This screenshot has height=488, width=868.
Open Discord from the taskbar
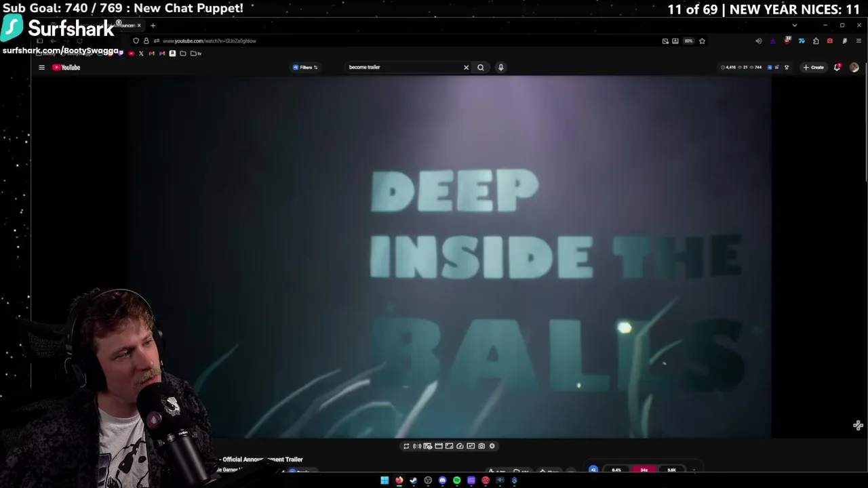(442, 481)
